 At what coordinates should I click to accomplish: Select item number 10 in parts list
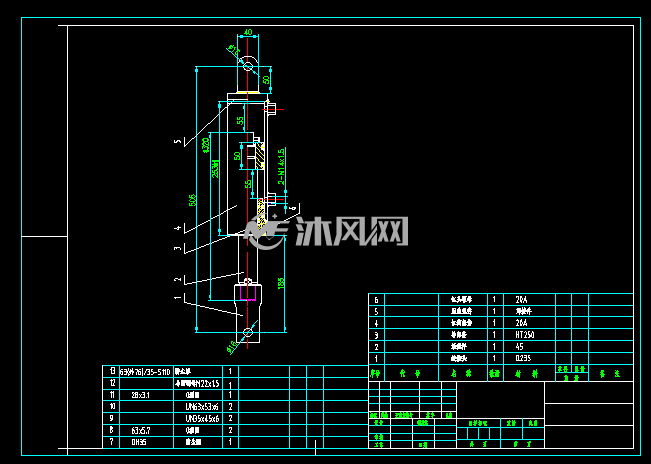112,407
